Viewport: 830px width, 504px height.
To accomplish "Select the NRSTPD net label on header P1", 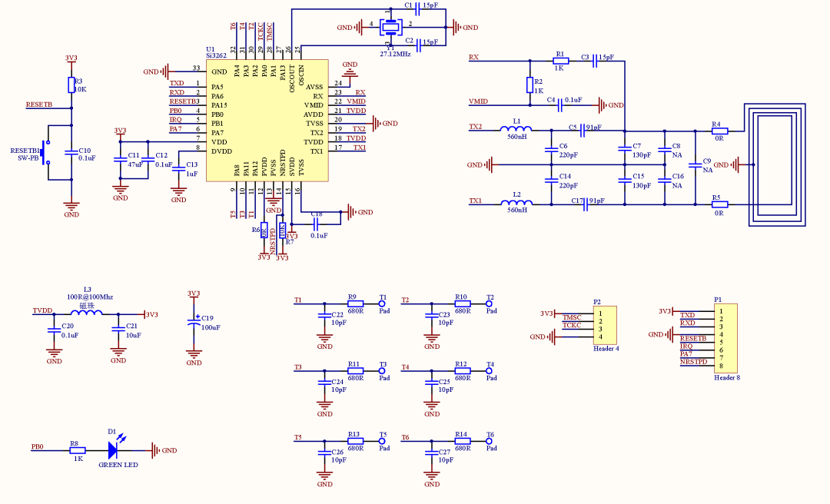I will click(x=693, y=362).
